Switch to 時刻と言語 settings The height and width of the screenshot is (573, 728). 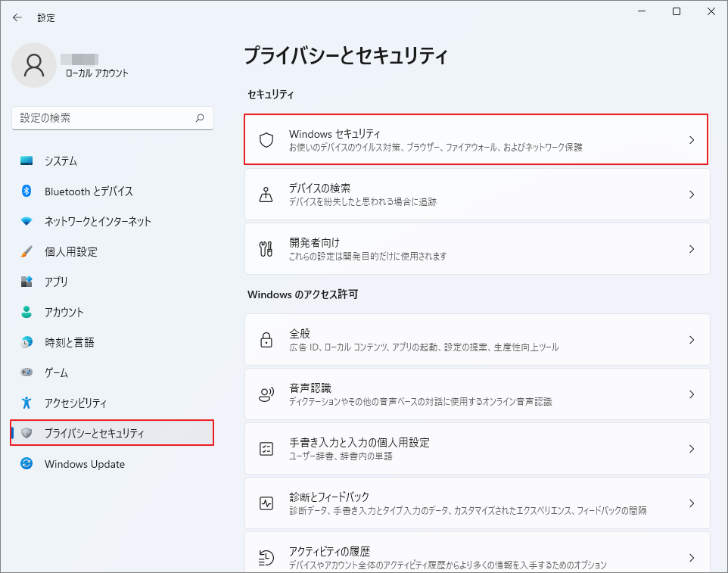(x=27, y=342)
